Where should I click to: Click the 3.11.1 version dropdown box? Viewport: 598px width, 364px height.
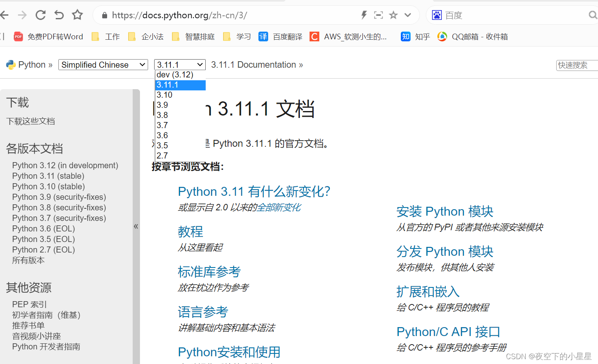pyautogui.click(x=180, y=65)
